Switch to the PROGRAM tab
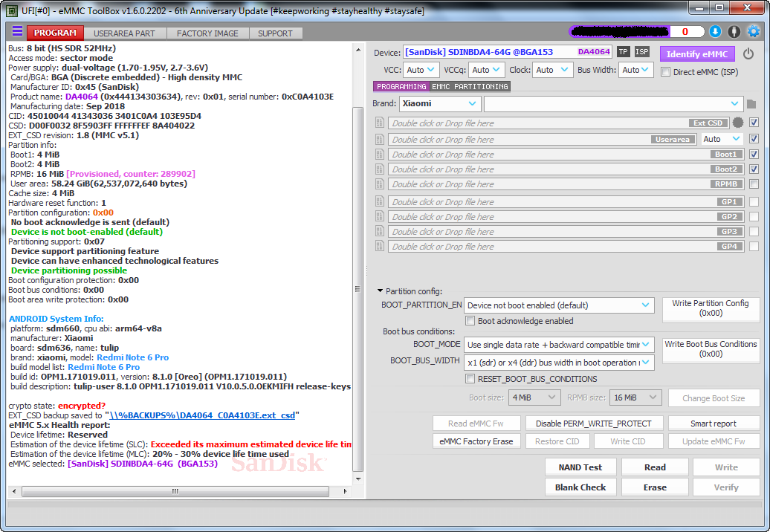Screen dimensions: 770x532 (55, 33)
